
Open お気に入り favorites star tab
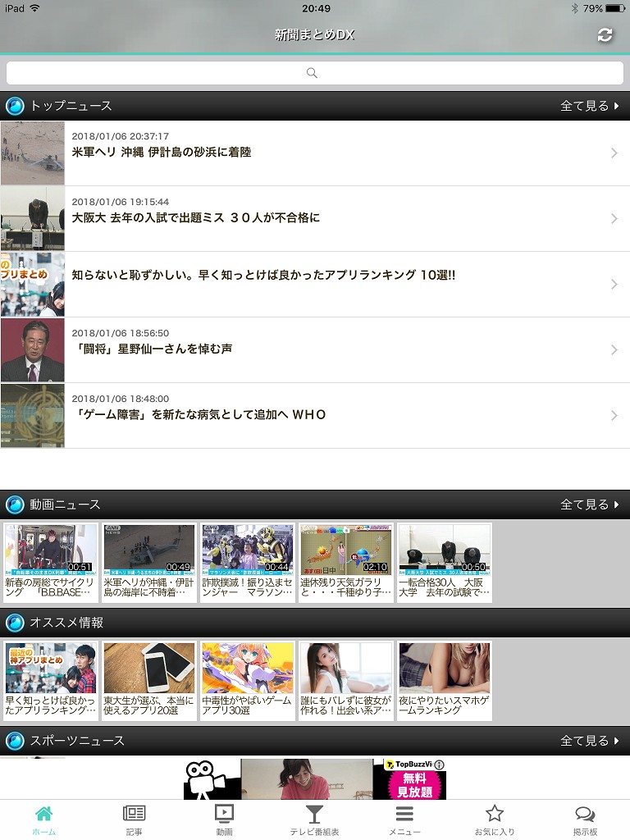point(495,819)
